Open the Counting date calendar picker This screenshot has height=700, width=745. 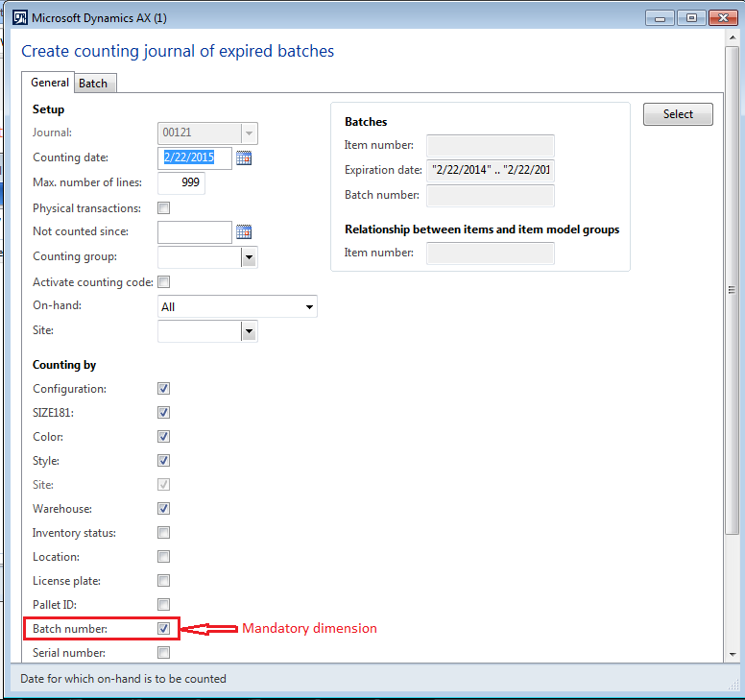244,157
